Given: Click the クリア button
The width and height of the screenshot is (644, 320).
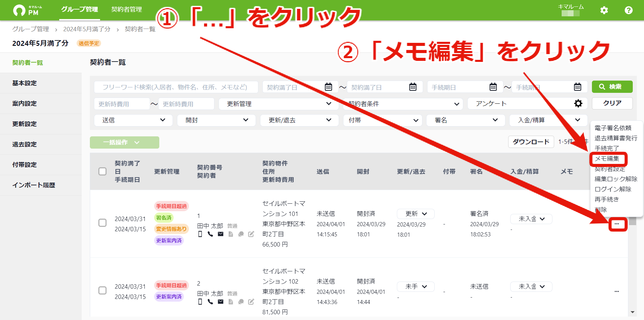Looking at the screenshot, I should pyautogui.click(x=612, y=103).
